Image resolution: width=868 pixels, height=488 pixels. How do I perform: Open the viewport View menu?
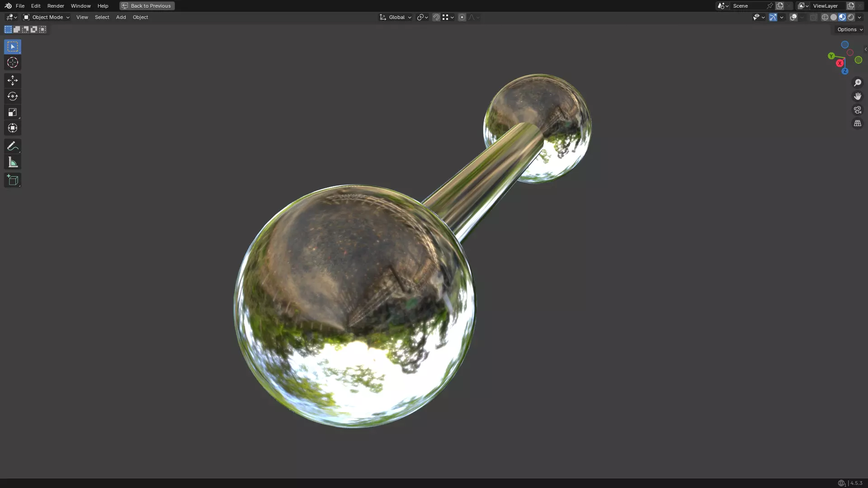(82, 17)
